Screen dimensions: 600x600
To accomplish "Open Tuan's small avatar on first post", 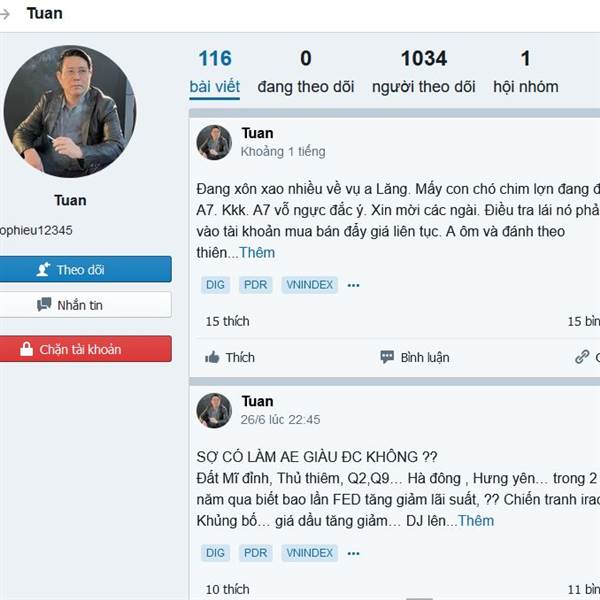I will coord(214,142).
